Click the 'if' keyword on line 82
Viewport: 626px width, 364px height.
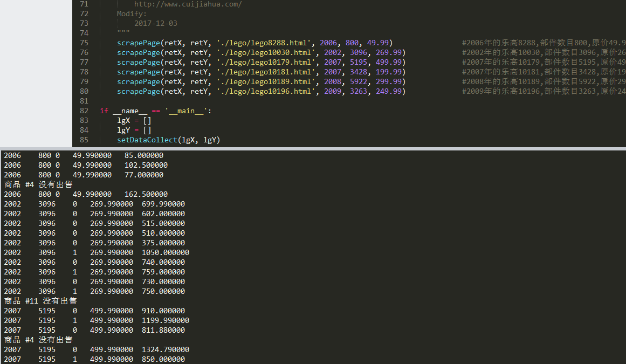point(104,111)
